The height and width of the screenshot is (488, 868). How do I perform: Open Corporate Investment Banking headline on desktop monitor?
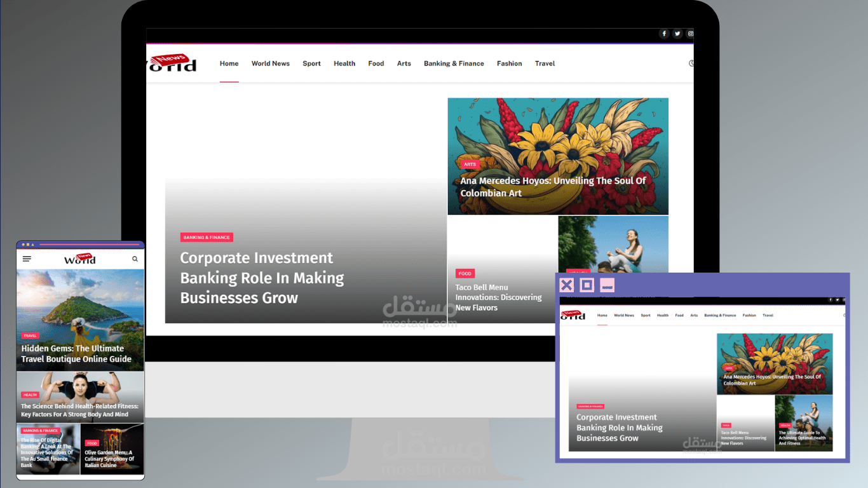coord(262,278)
